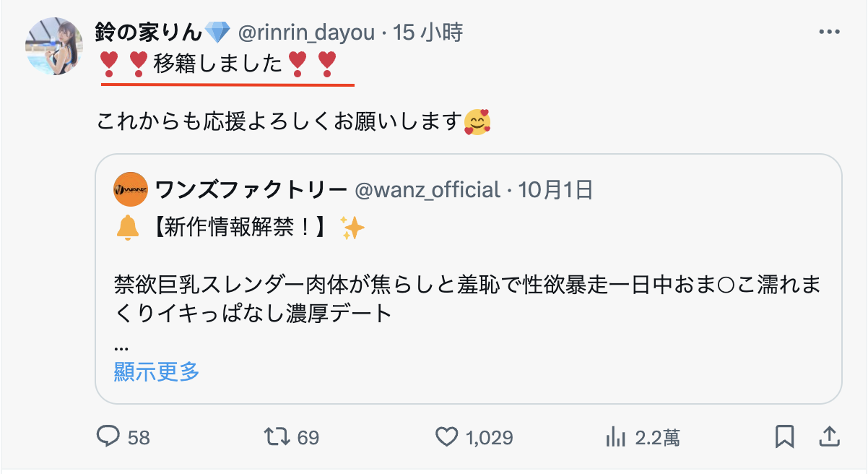Click the repost icon showing 69

(x=275, y=436)
